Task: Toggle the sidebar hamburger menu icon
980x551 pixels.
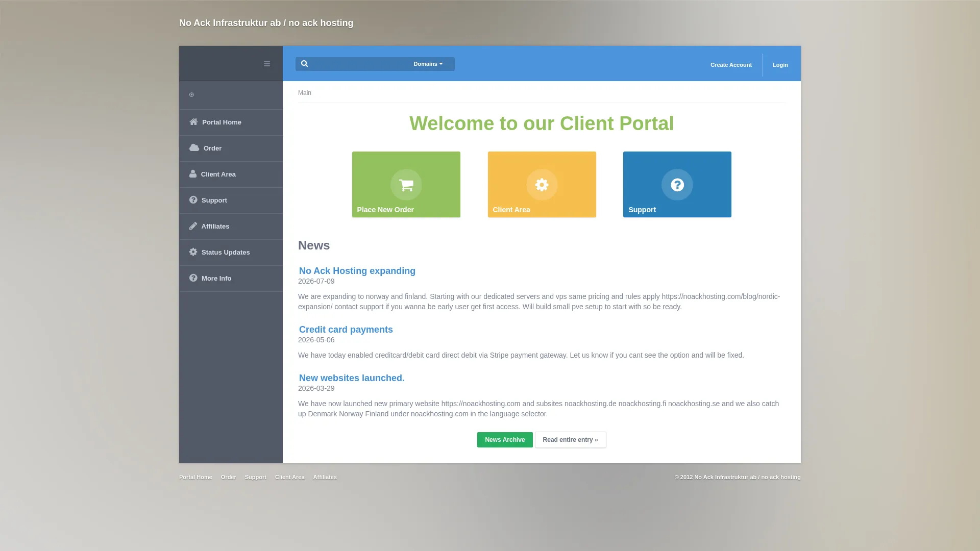Action: [266, 64]
